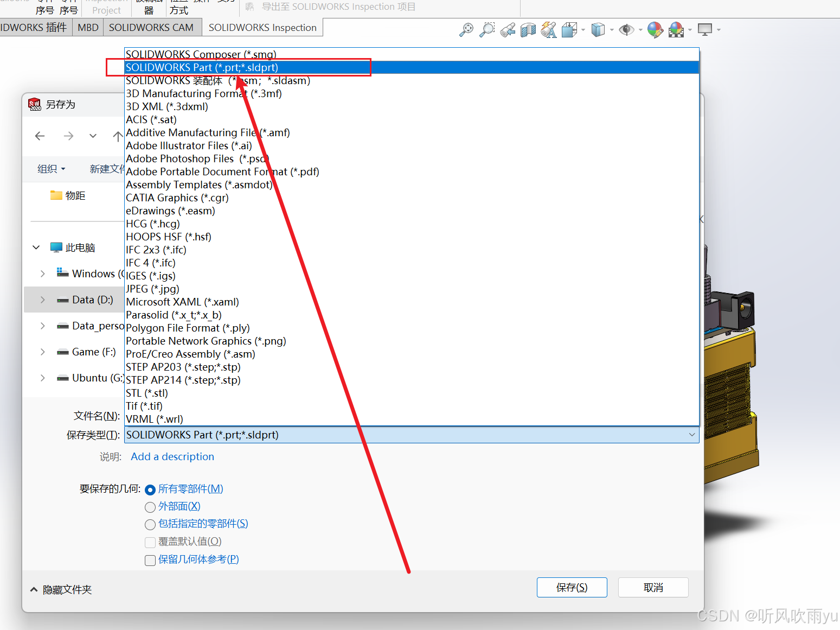
Task: Choose SOLIDWORKS Part (*.prt;*.sldprt) from list
Action: [412, 67]
